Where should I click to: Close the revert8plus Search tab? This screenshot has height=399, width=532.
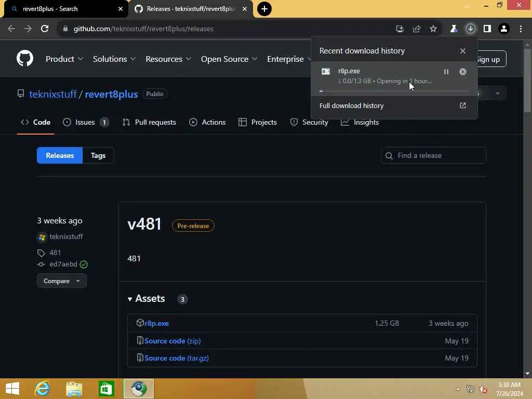(x=120, y=9)
